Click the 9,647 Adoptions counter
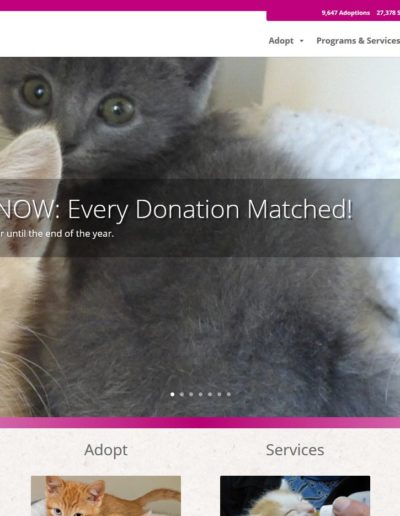The height and width of the screenshot is (516, 400). [346, 13]
